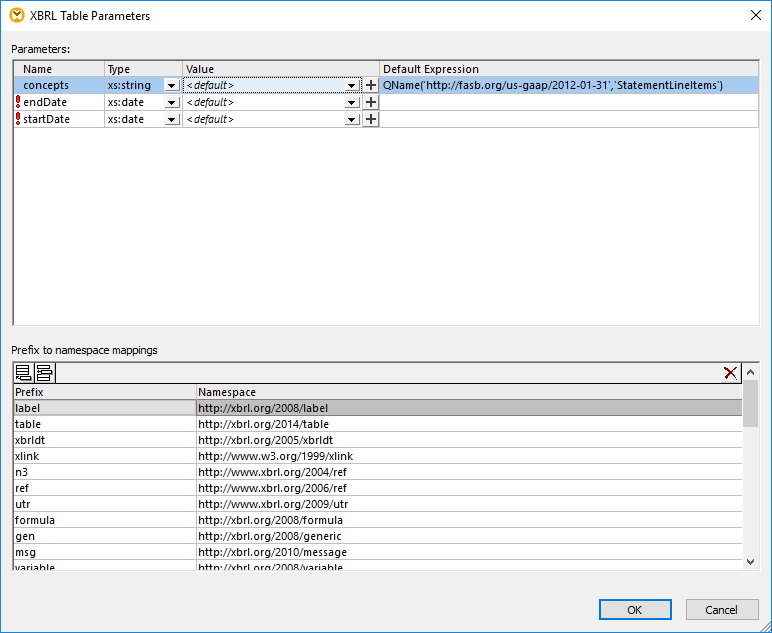The image size is (772, 633).
Task: Open the Type dropdown for endDate
Action: (172, 103)
